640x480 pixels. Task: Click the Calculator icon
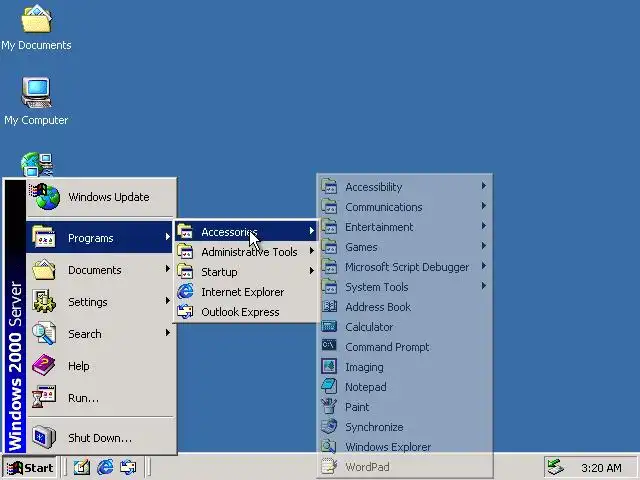coord(329,326)
